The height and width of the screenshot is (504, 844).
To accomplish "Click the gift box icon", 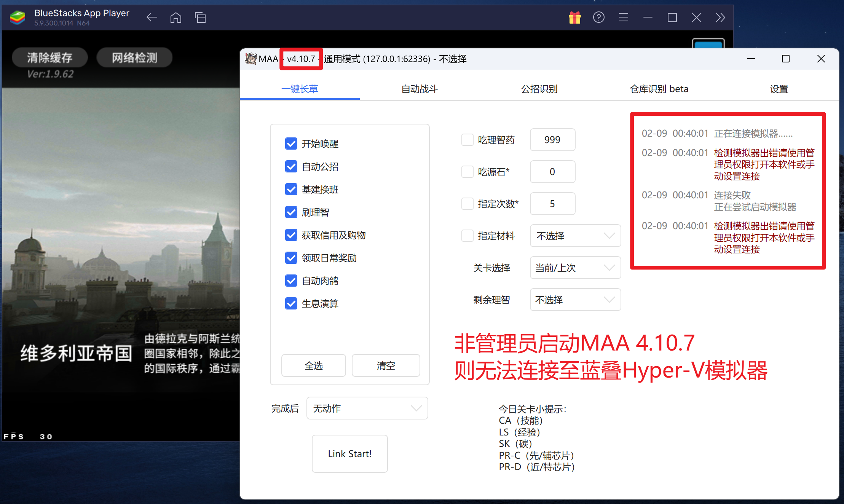I will coord(574,18).
